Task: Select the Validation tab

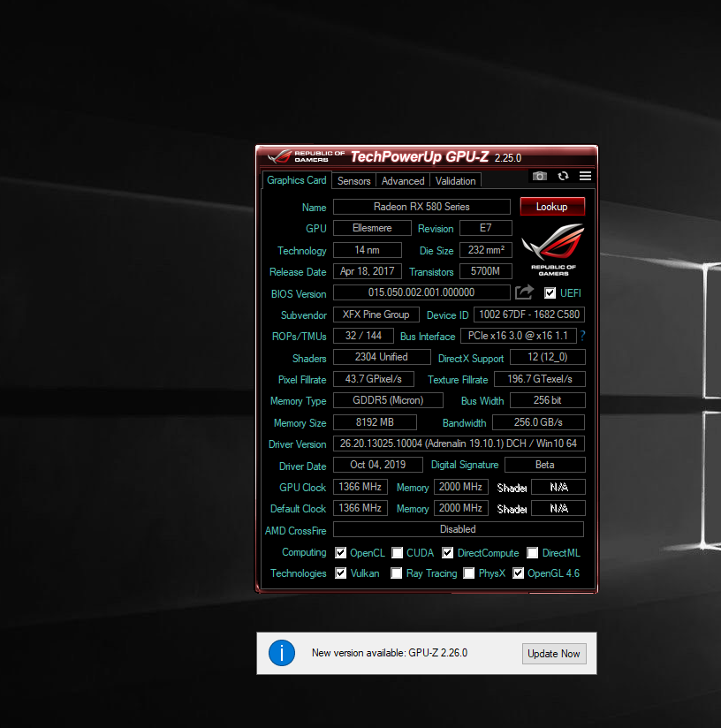Action: point(455,181)
